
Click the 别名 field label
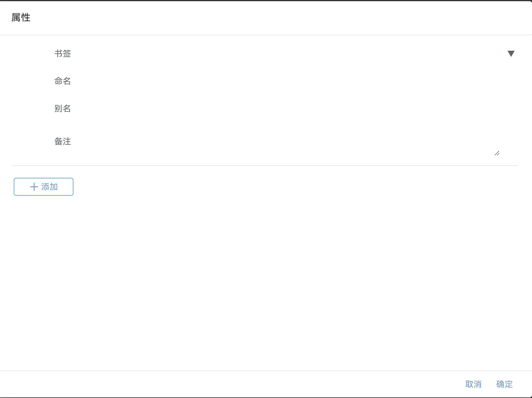pos(63,109)
